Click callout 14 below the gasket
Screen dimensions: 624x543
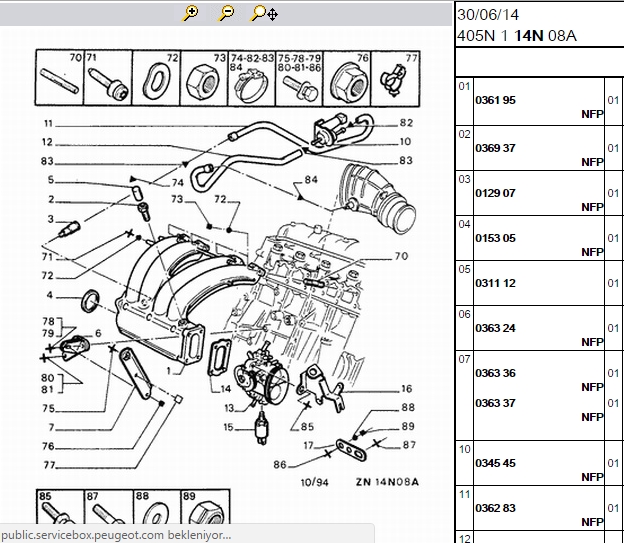tap(226, 389)
